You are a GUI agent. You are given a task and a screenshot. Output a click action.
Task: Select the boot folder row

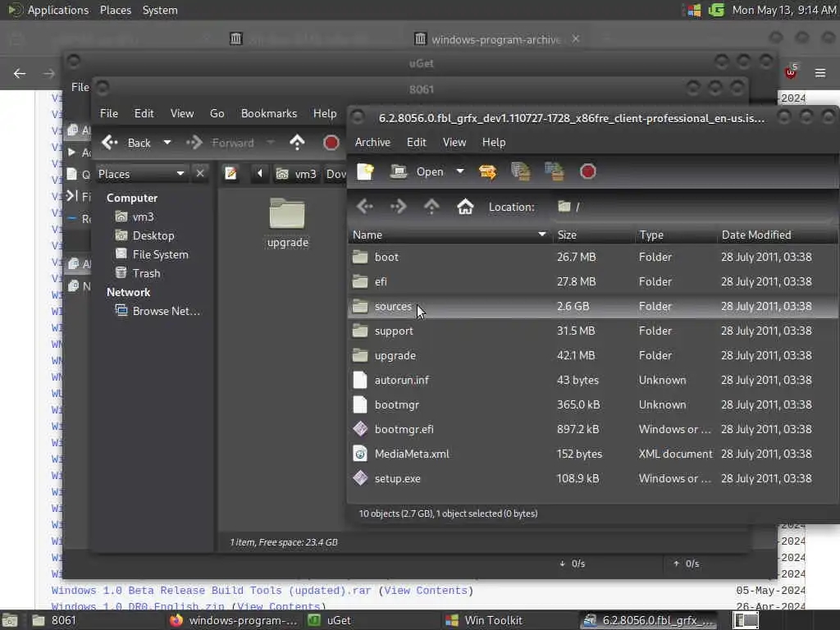592,257
